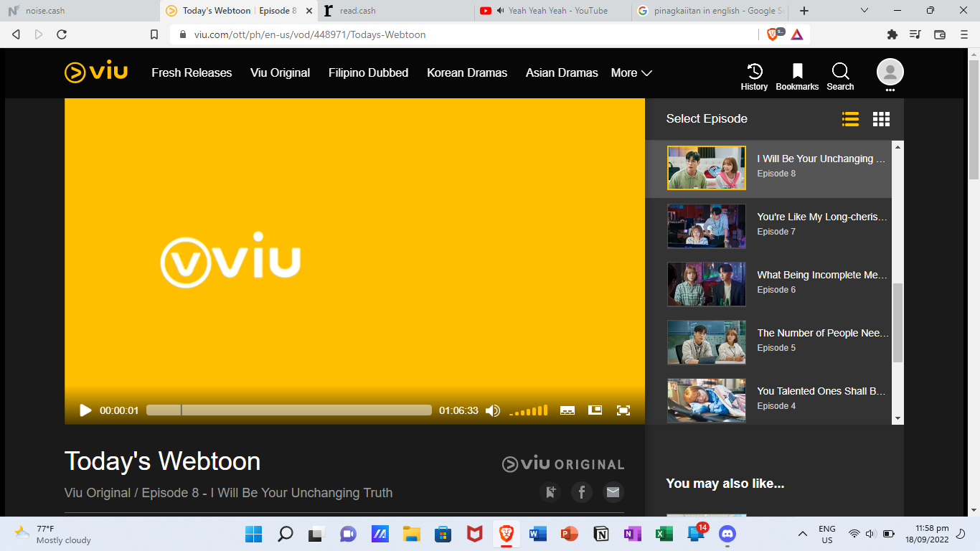Viewport: 980px width, 551px height.
Task: Open weather widget showing 77°F
Action: pos(54,534)
